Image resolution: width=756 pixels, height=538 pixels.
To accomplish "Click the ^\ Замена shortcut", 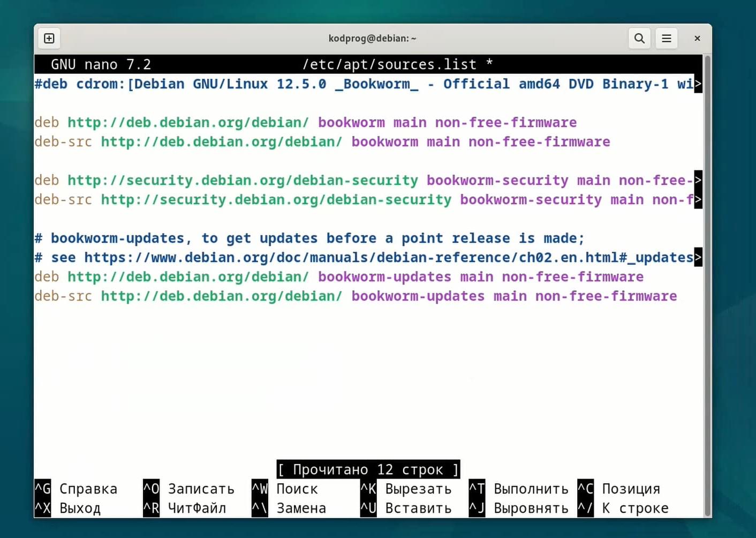I will pyautogui.click(x=289, y=508).
